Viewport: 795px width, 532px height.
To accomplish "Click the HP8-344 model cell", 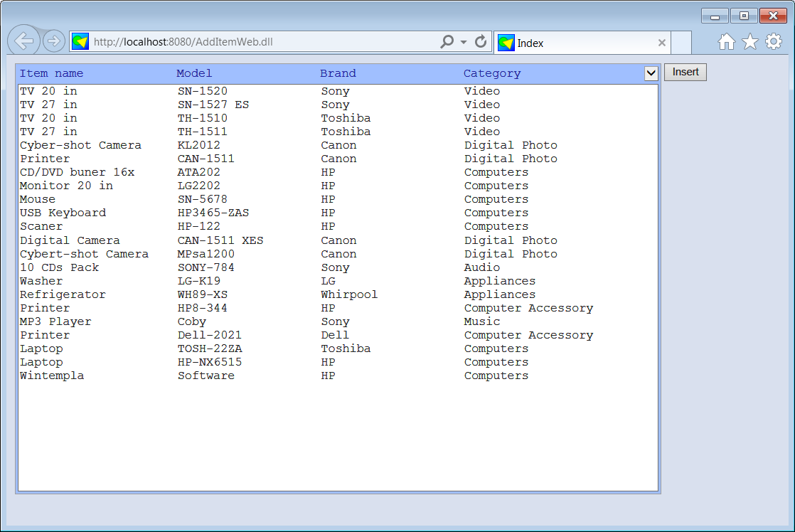I will pyautogui.click(x=202, y=309).
